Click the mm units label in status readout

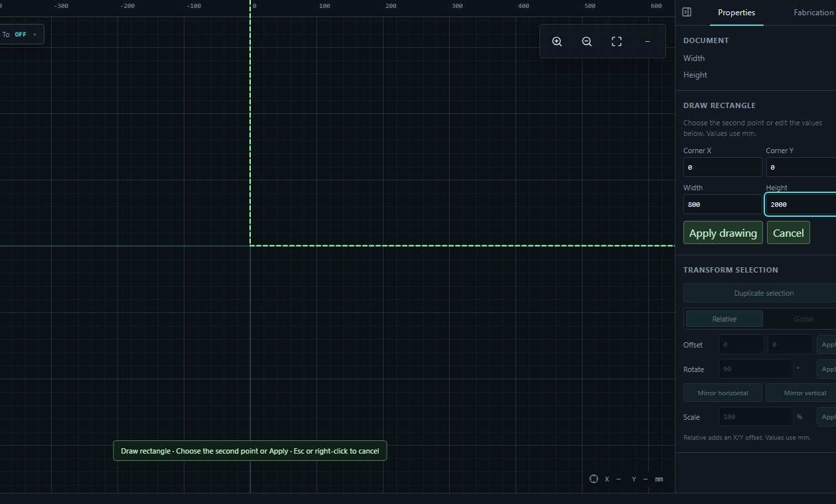(x=659, y=479)
